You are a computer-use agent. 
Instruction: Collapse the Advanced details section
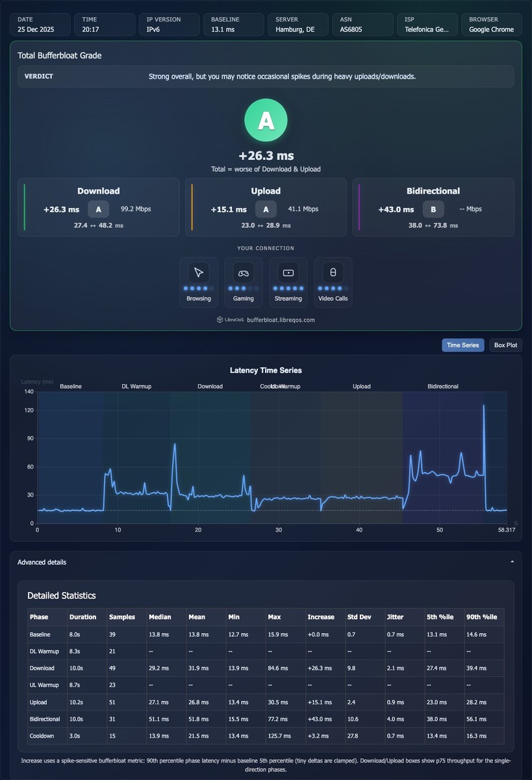pyautogui.click(x=266, y=562)
